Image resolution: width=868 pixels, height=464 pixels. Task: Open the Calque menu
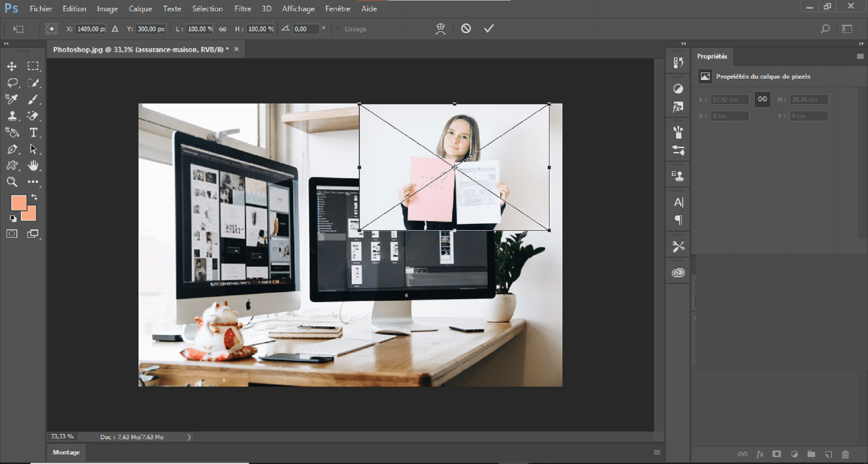[140, 9]
